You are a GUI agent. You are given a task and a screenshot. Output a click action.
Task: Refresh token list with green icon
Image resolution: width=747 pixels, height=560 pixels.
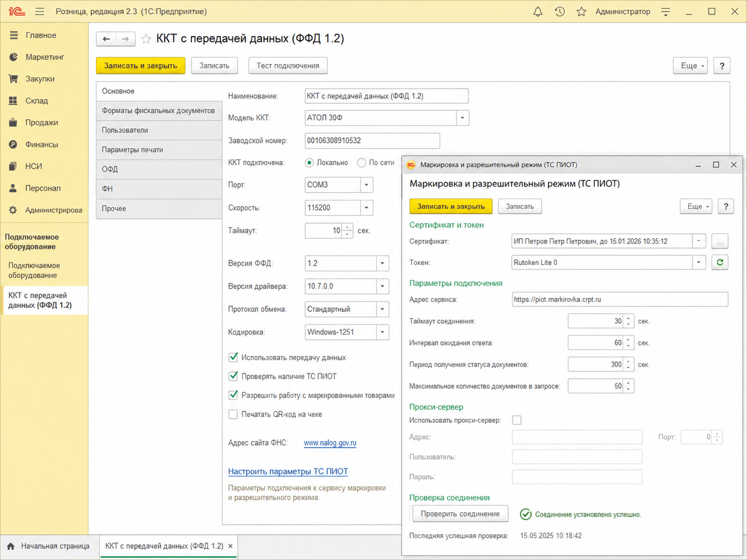[720, 262]
